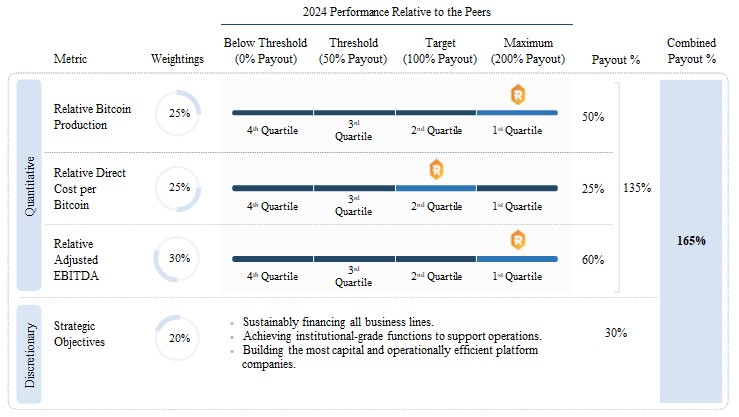Click the orange R marker on the Direct Cost bar
The image size is (739, 417).
[x=436, y=170]
